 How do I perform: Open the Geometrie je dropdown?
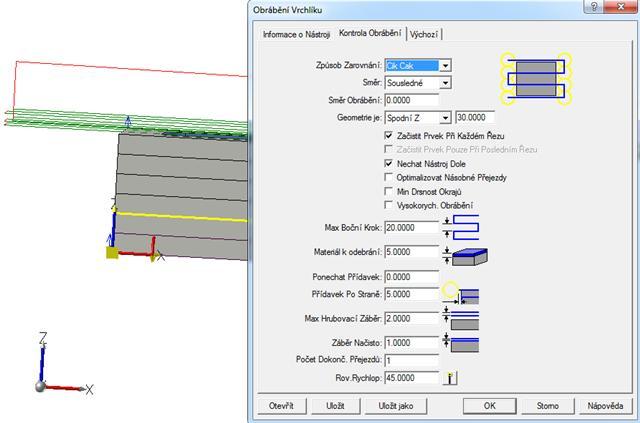[445, 117]
